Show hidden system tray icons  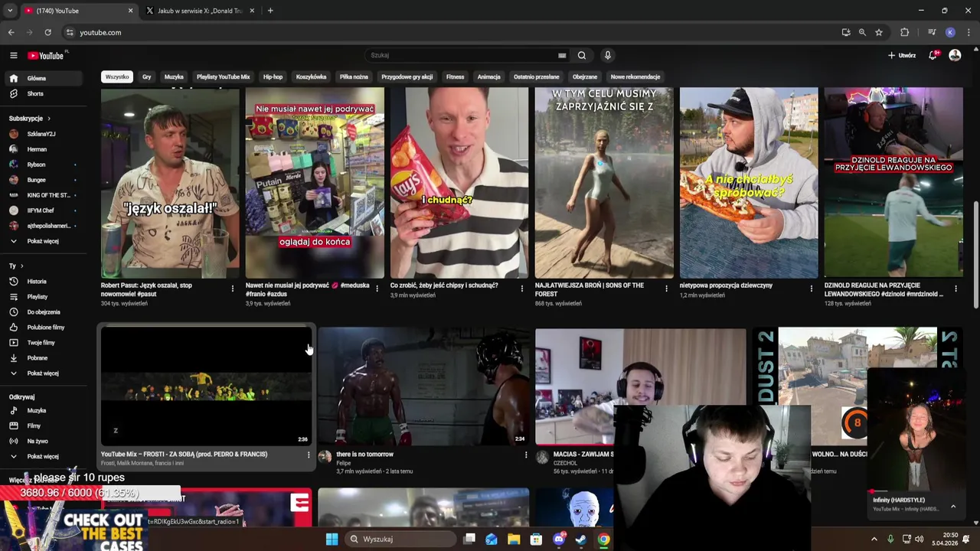tap(874, 539)
